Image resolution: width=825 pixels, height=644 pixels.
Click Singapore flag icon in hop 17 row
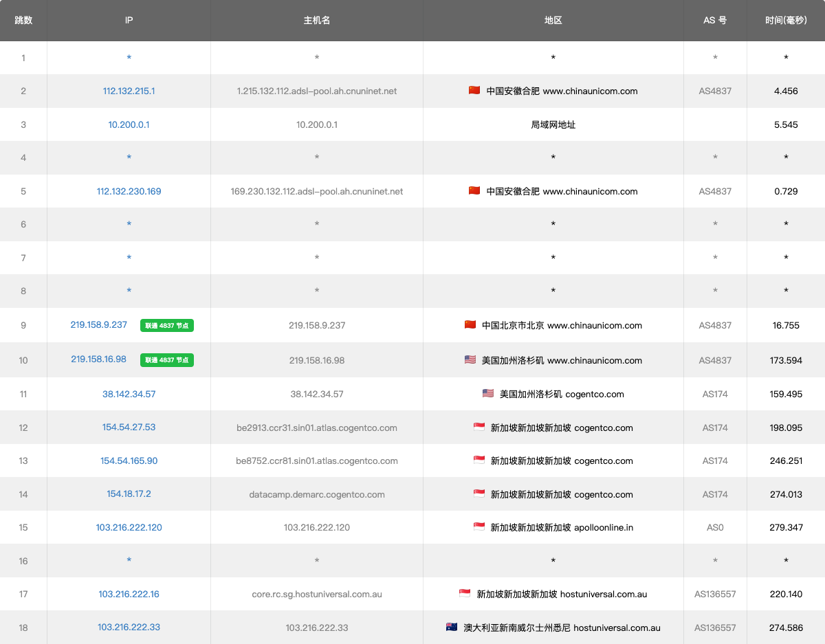[x=465, y=593]
